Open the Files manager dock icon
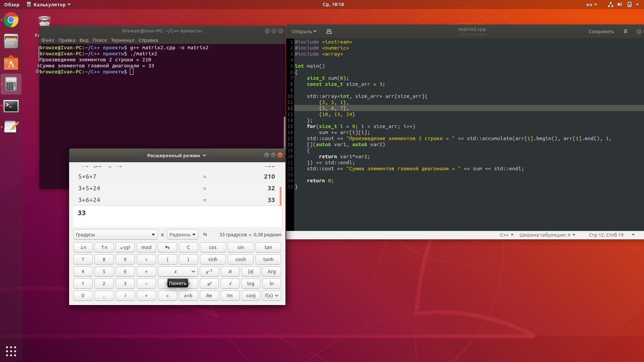644x362 pixels. [11, 41]
